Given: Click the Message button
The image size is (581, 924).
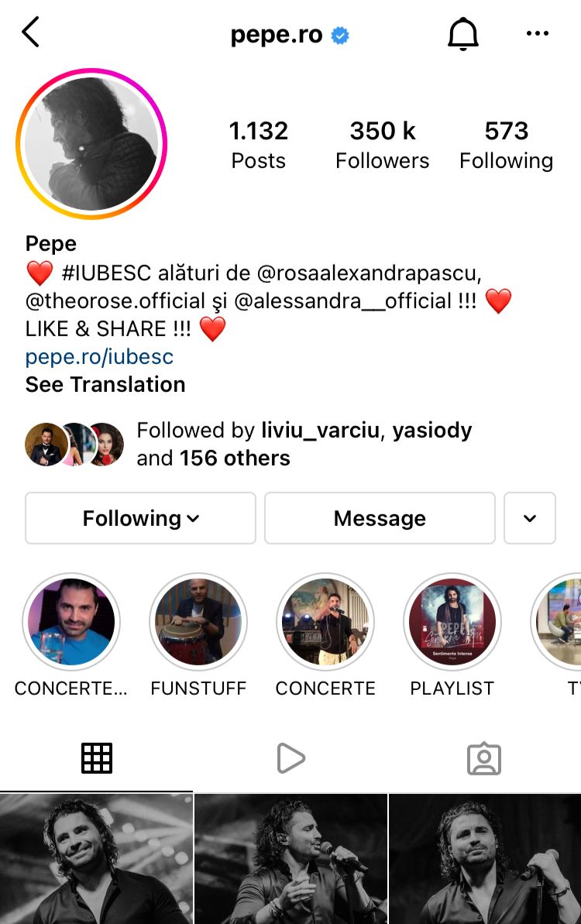Looking at the screenshot, I should (x=380, y=518).
